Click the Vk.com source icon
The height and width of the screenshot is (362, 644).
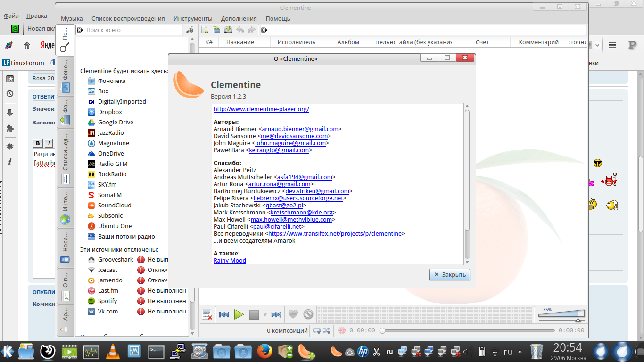pos(91,312)
